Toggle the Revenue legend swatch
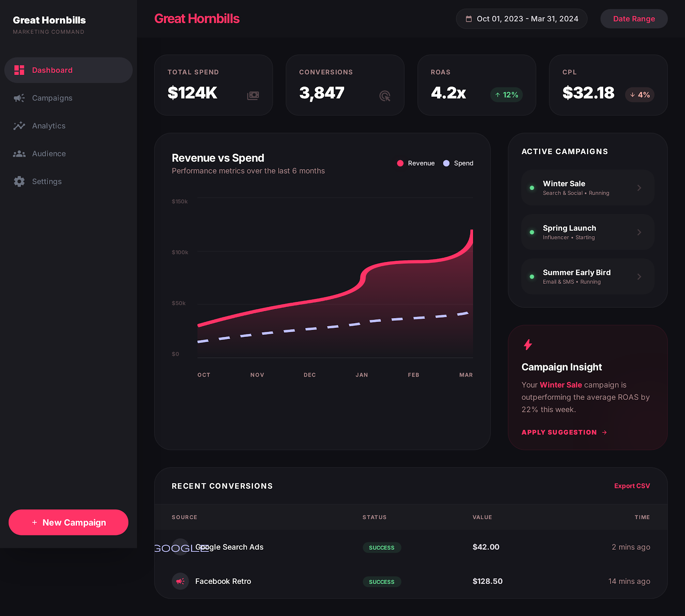The image size is (685, 616). pyautogui.click(x=400, y=163)
